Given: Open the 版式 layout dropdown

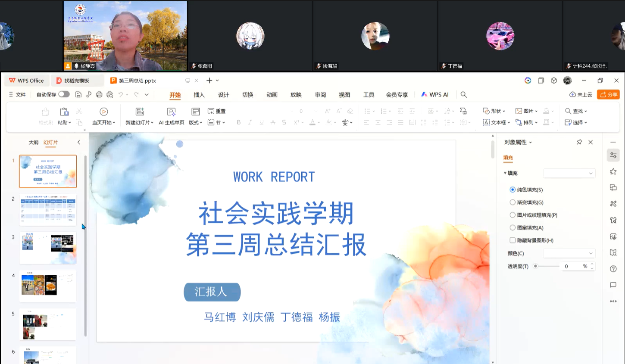Looking at the screenshot, I should [195, 123].
